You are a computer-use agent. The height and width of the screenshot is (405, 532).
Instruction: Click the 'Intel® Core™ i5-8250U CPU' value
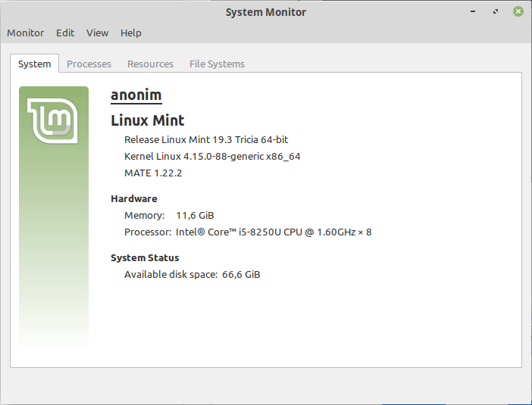[x=274, y=232]
